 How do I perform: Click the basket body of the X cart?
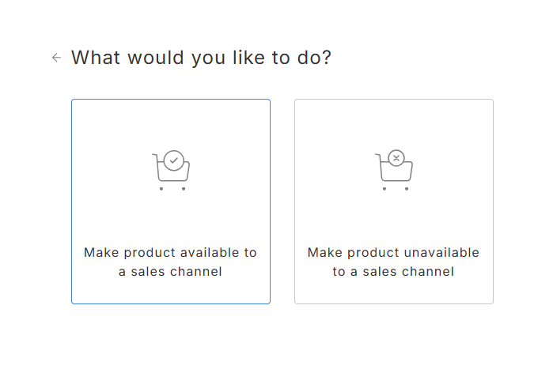coord(396,171)
